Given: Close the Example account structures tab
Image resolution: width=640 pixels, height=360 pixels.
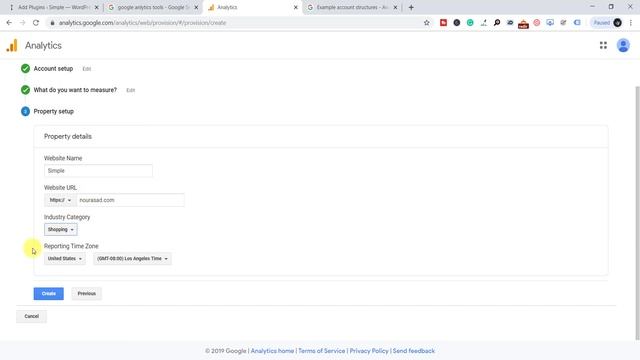Looking at the screenshot, I should coord(395,7).
